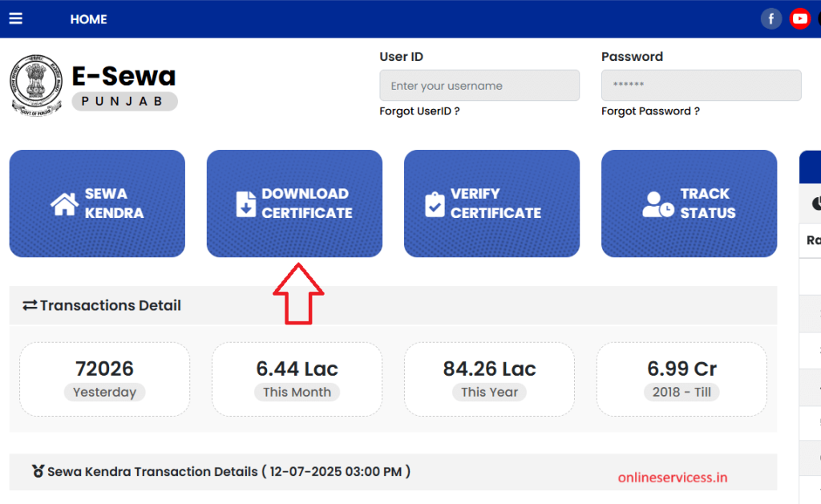The width and height of the screenshot is (821, 504).
Task: Click the This Year label
Action: (490, 392)
